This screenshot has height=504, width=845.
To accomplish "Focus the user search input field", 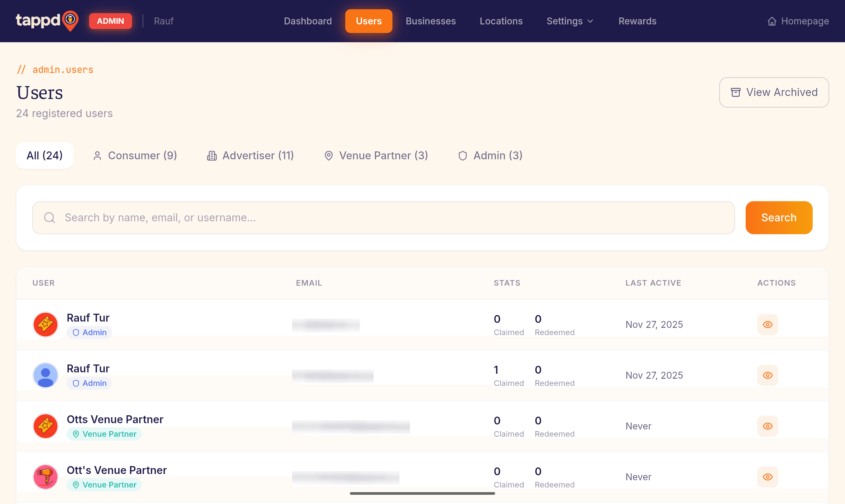I will (x=384, y=218).
